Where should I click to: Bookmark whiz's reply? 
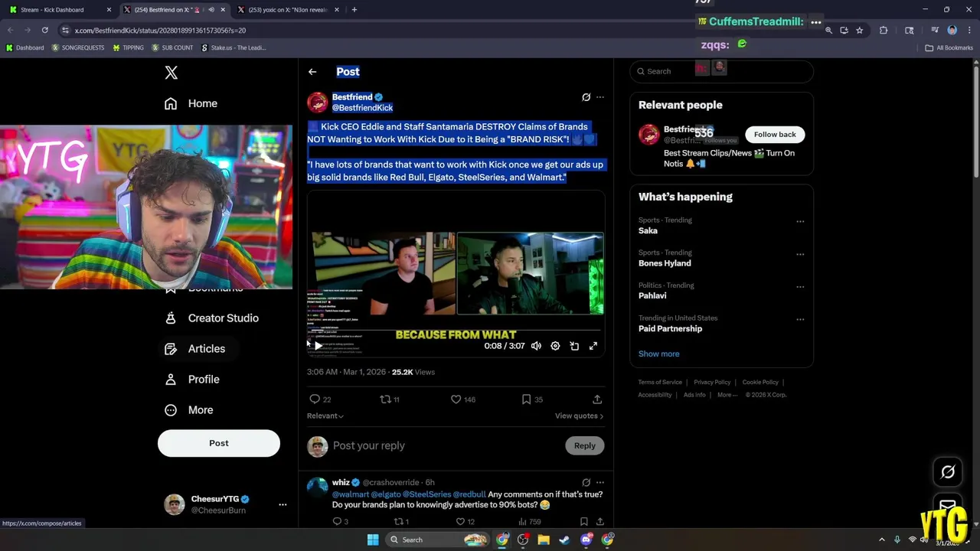click(583, 522)
